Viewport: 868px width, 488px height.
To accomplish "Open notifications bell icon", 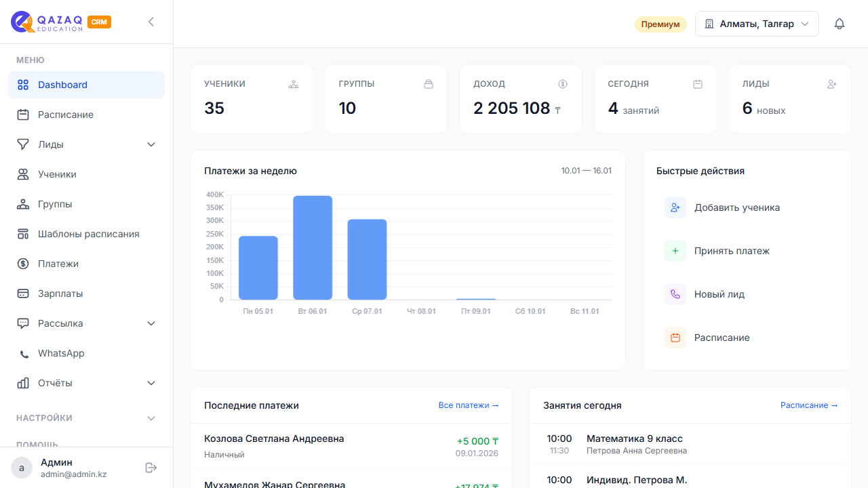I will [x=840, y=24].
